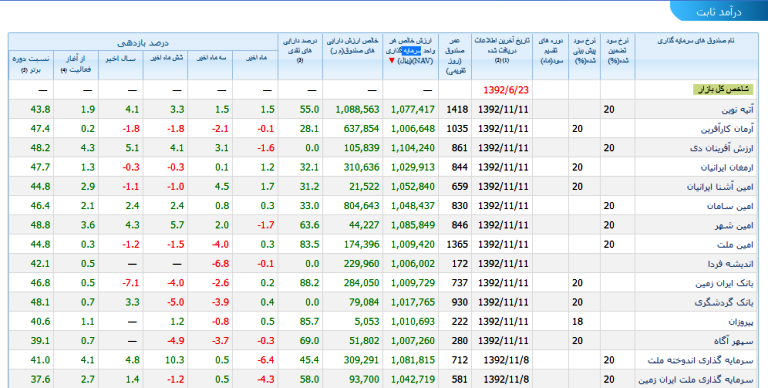This screenshot has height=388, width=768.
Task: Sort by عمر صندوق column header
Action: click(455, 56)
